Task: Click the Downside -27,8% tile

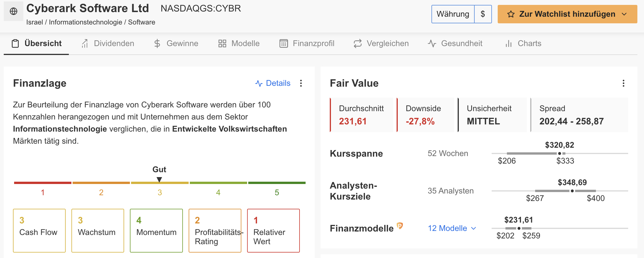Action: pos(425,115)
